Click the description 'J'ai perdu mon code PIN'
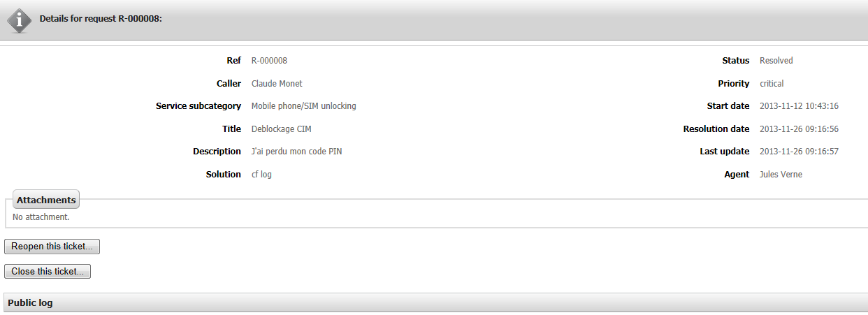The height and width of the screenshot is (315, 868). click(x=296, y=152)
